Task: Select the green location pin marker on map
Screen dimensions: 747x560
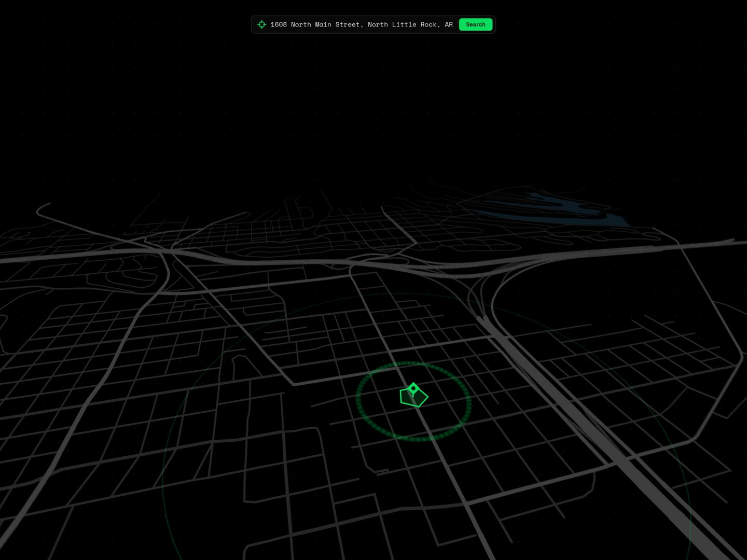Action: coord(413,389)
